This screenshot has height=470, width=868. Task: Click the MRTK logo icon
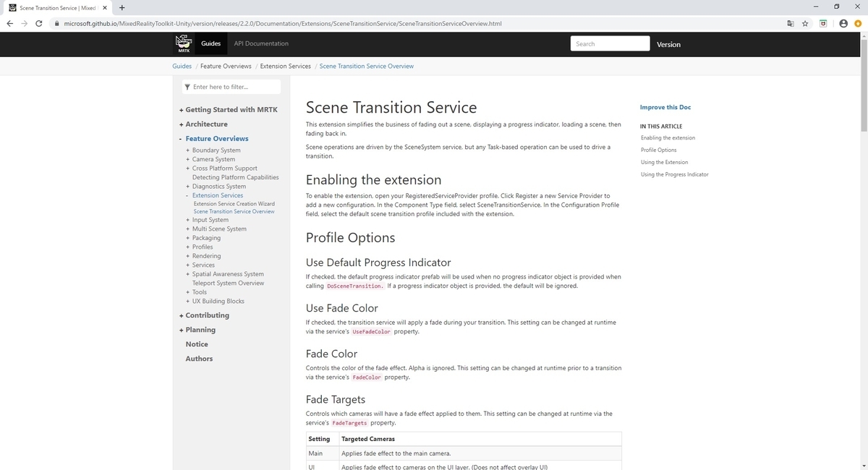point(184,43)
